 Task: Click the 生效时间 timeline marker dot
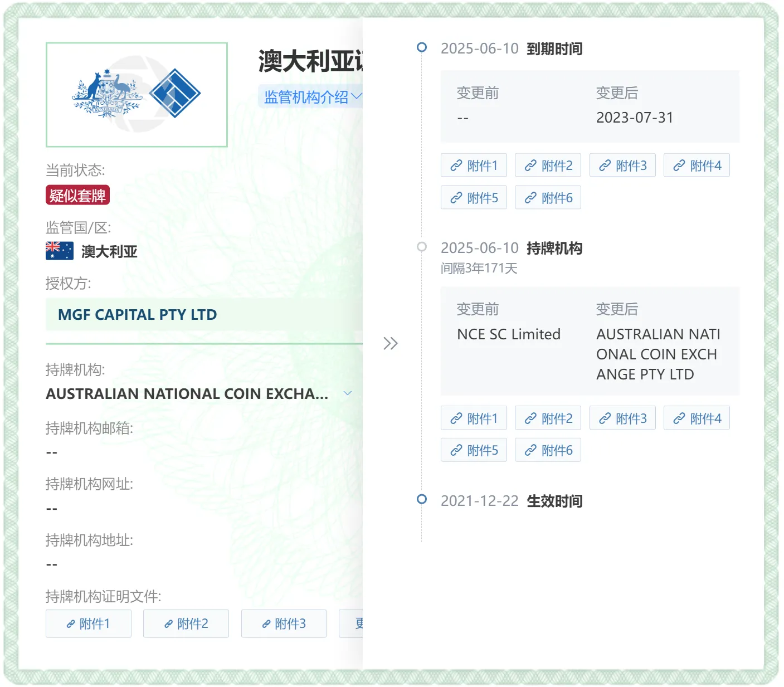[422, 499]
